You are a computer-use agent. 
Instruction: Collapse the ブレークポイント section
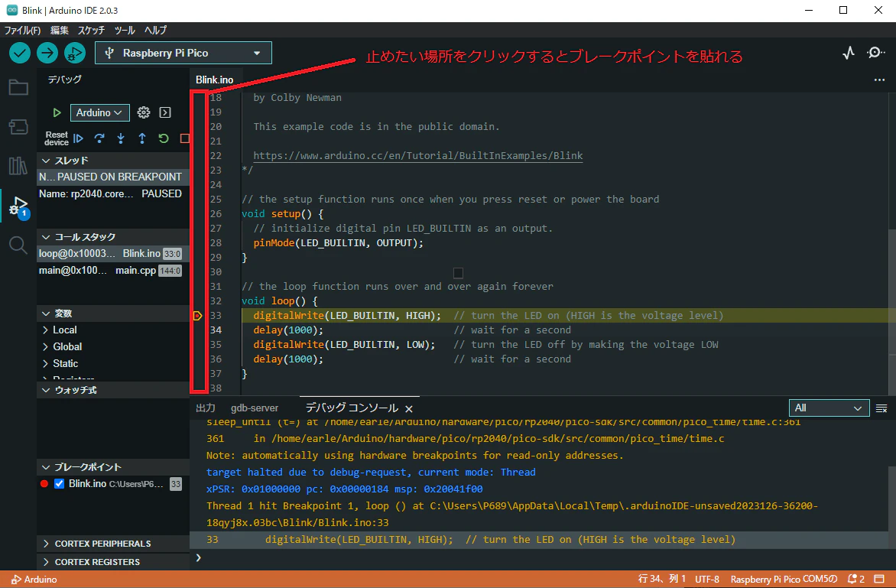pyautogui.click(x=112, y=467)
